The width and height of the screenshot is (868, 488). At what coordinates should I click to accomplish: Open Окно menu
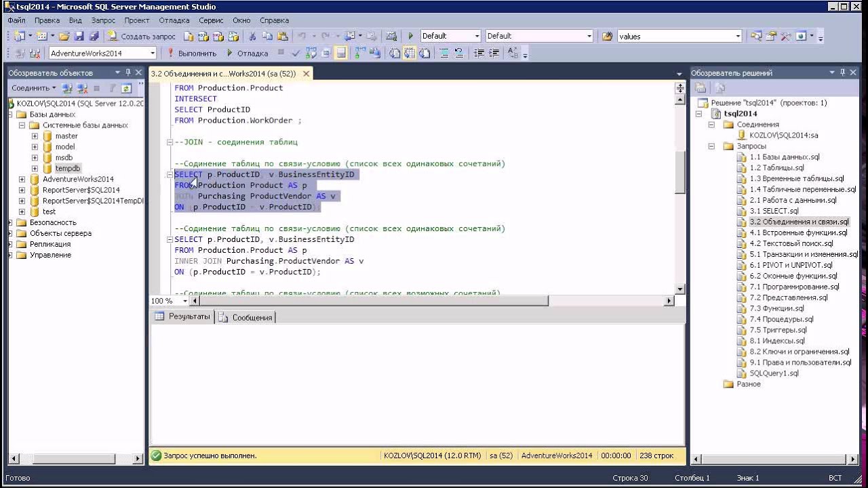pyautogui.click(x=241, y=20)
